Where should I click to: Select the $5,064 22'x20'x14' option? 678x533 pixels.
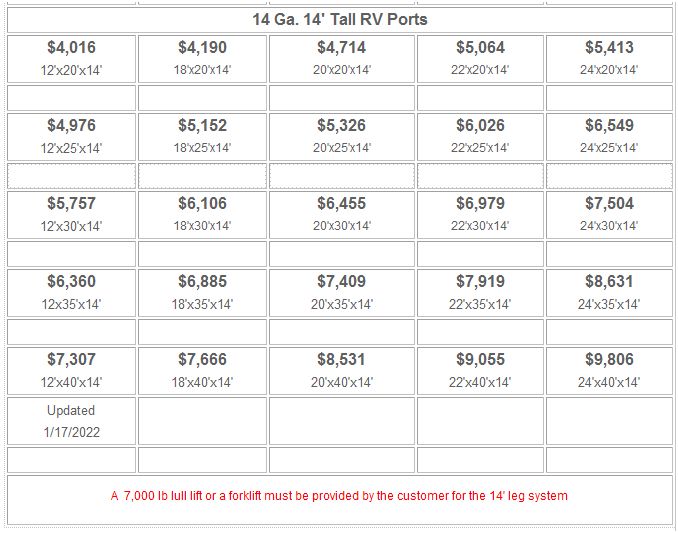point(480,59)
